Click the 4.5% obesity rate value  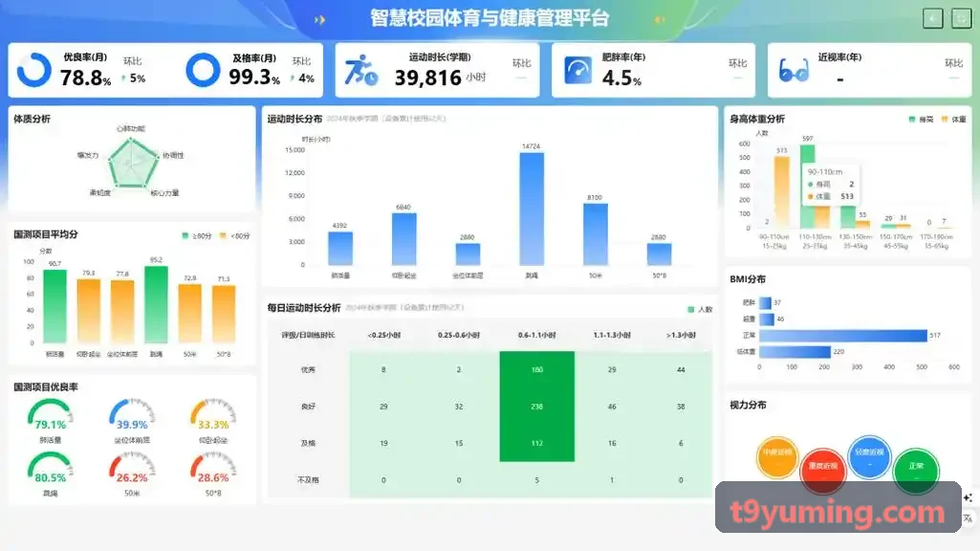[x=621, y=78]
